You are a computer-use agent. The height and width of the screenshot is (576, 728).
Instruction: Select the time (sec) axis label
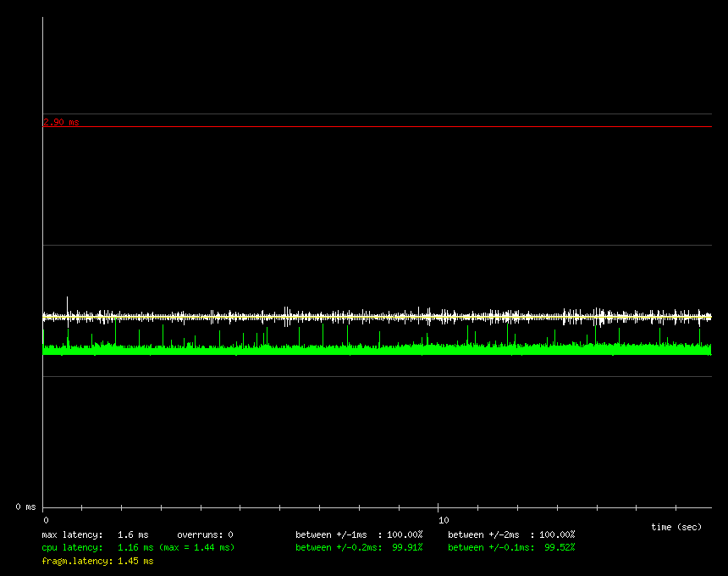tap(676, 527)
